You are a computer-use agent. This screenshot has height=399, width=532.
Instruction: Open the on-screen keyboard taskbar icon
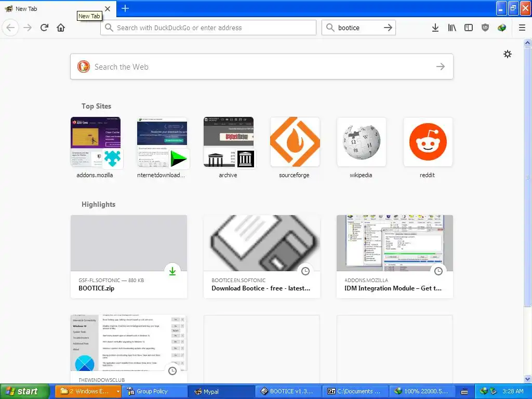click(464, 392)
